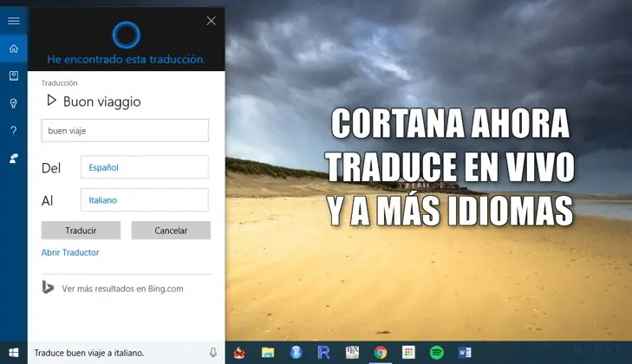632x364 pixels.
Task: Switch to Google Chrome in taskbar
Action: pyautogui.click(x=381, y=353)
